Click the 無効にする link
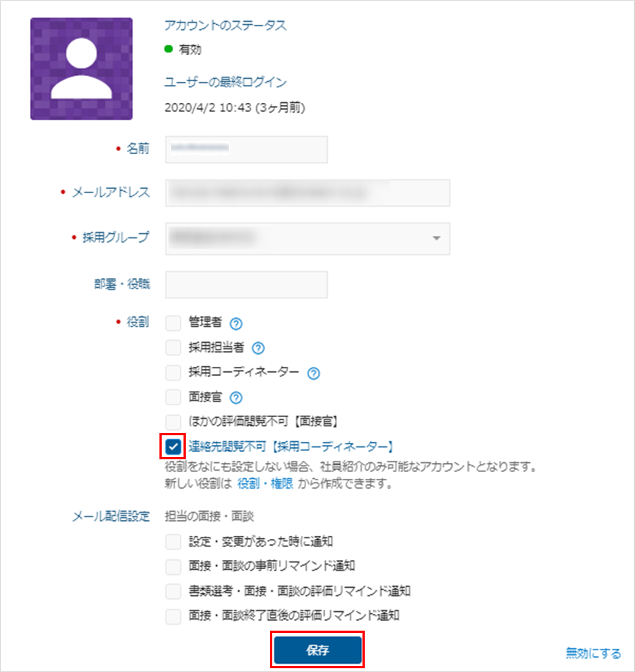635x672 pixels. pos(593,653)
